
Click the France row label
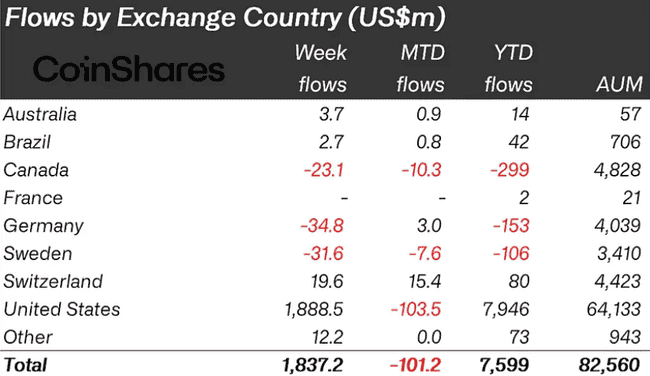pyautogui.click(x=33, y=198)
